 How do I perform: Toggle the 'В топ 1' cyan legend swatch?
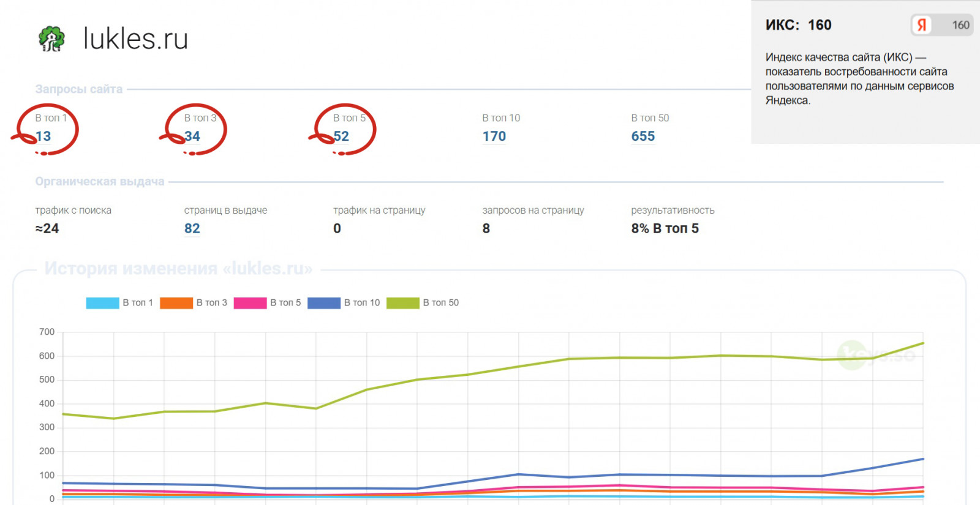[102, 302]
